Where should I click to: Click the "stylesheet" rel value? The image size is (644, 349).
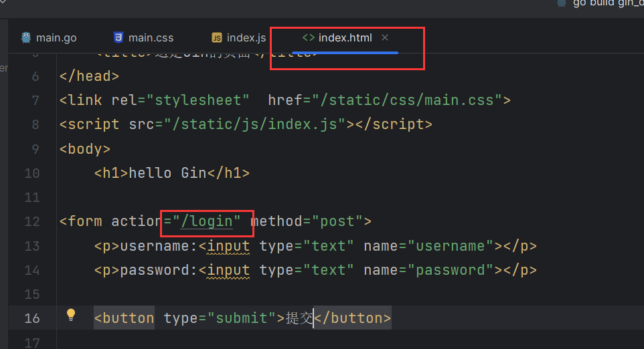coord(198,100)
